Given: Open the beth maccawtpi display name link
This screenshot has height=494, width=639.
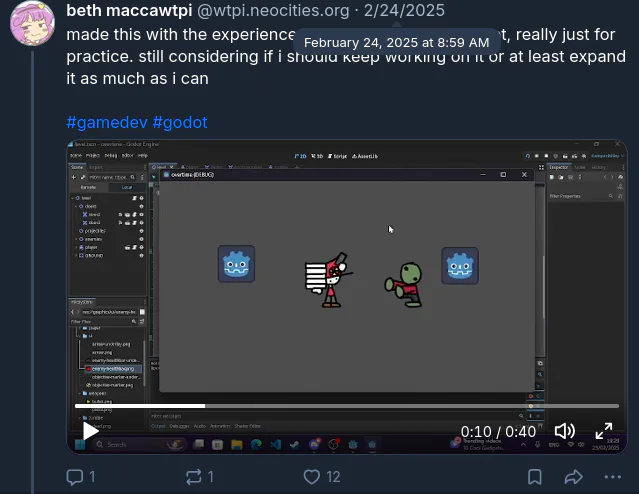Looking at the screenshot, I should pos(129,11).
